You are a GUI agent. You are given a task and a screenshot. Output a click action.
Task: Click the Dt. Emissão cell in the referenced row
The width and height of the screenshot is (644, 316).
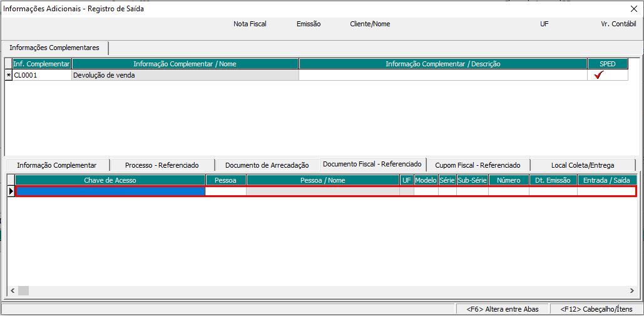point(553,191)
